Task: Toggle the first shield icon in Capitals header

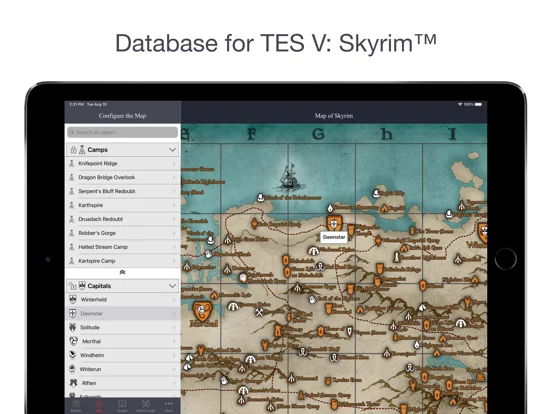Action: pyautogui.click(x=73, y=286)
